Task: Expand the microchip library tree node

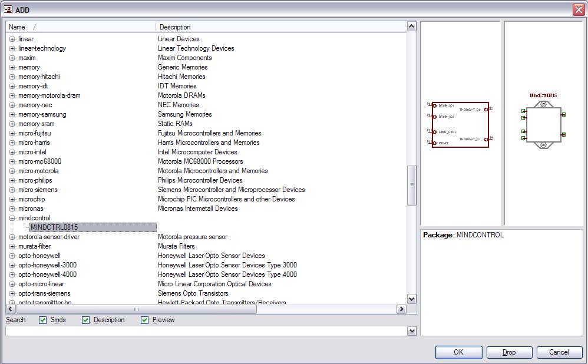Action: coord(12,199)
